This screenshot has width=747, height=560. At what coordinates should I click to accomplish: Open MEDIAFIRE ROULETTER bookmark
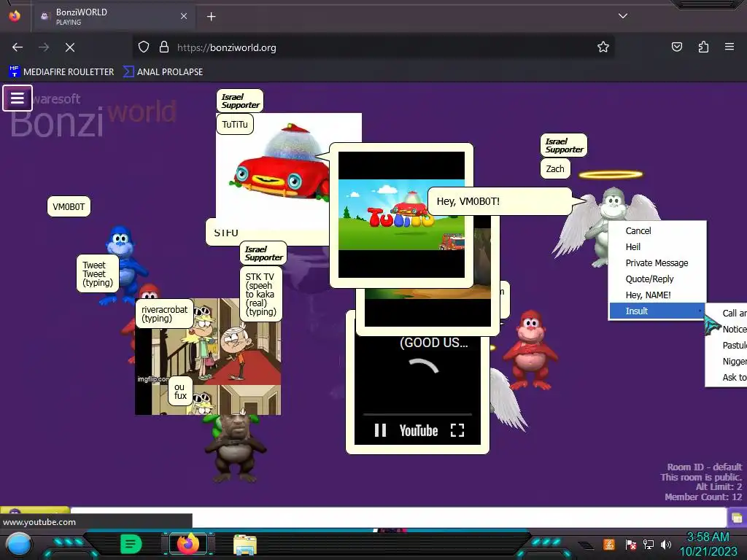coord(62,72)
